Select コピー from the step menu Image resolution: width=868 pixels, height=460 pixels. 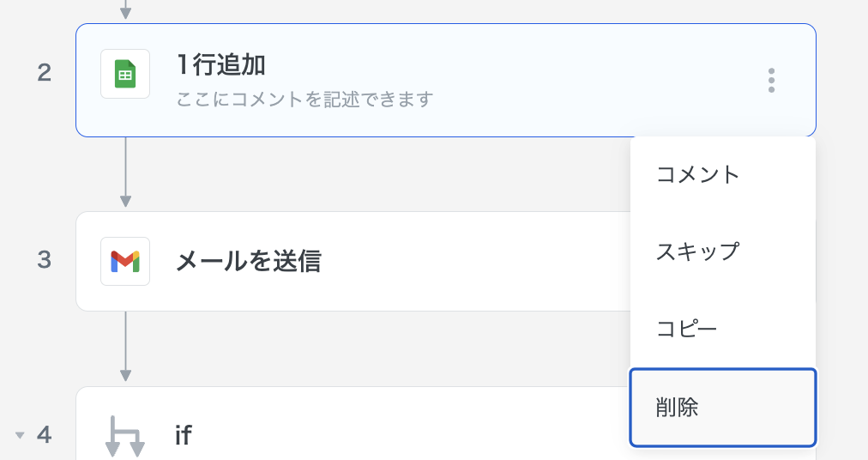[687, 329]
